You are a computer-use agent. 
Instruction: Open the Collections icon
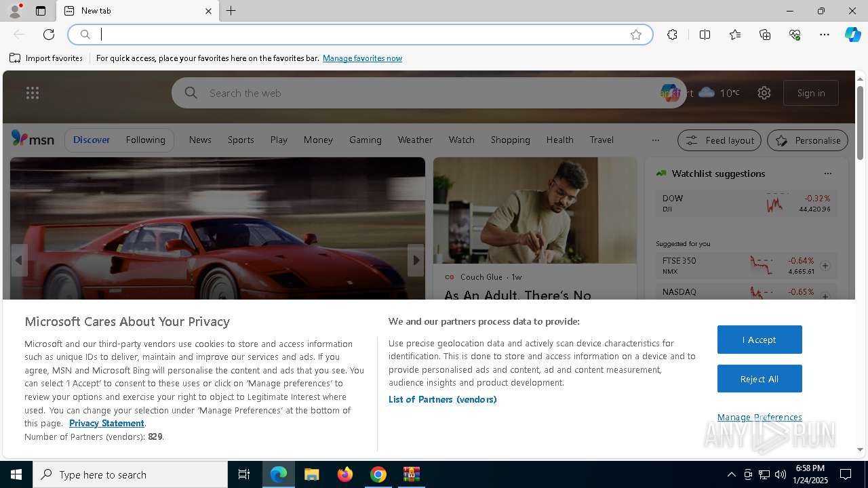point(765,35)
